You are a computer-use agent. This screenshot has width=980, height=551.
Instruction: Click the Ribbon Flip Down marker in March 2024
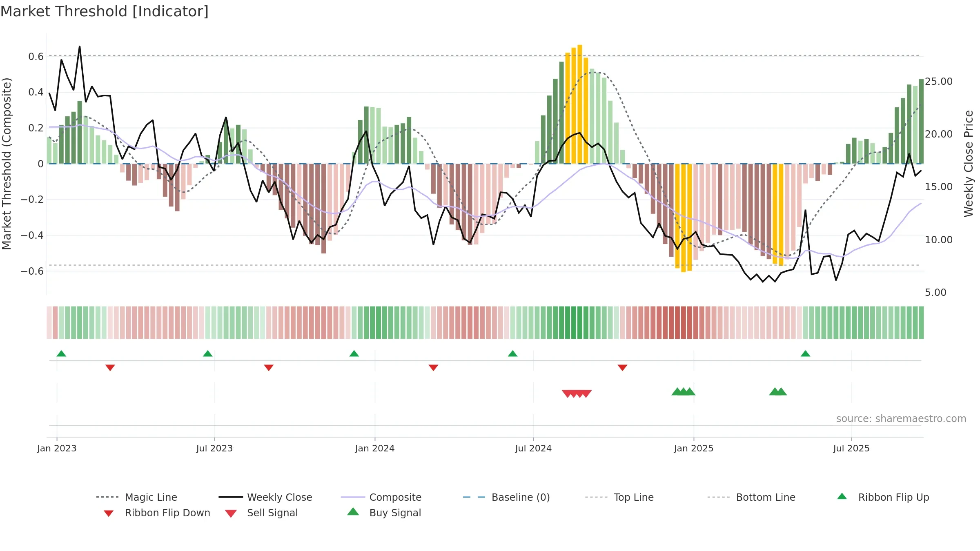[x=433, y=368]
